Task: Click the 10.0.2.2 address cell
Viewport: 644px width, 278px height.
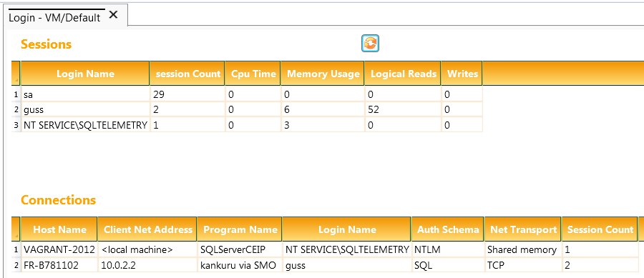Action: point(147,265)
